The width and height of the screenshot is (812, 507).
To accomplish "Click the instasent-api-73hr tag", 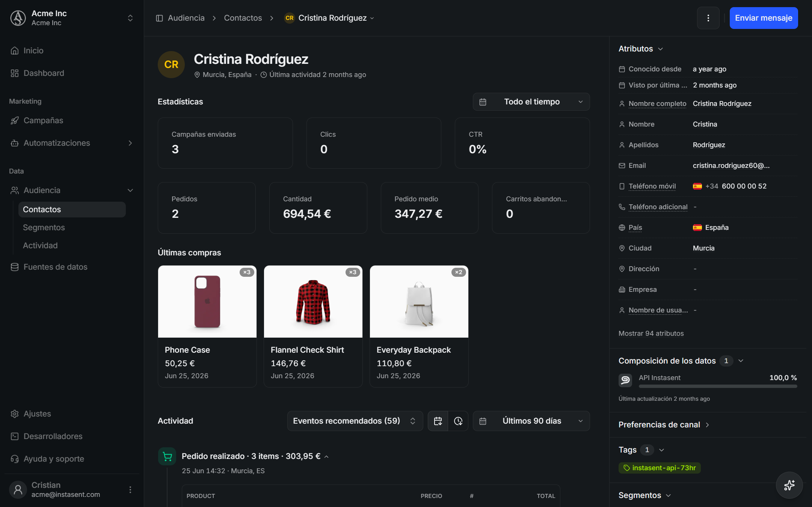I will (660, 468).
